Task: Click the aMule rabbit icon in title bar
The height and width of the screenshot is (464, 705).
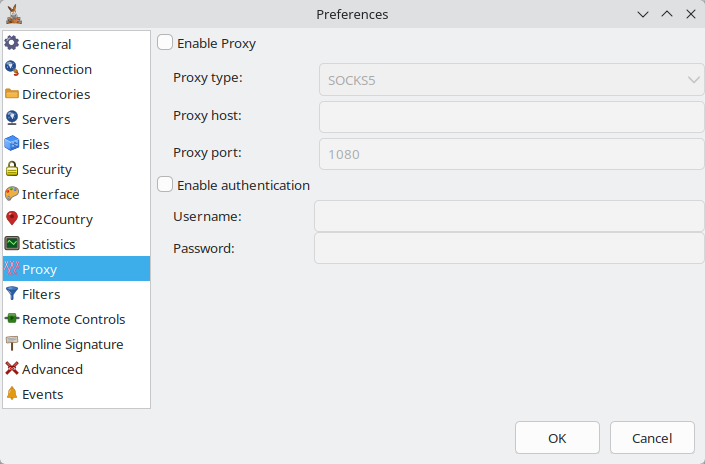Action: [13, 14]
